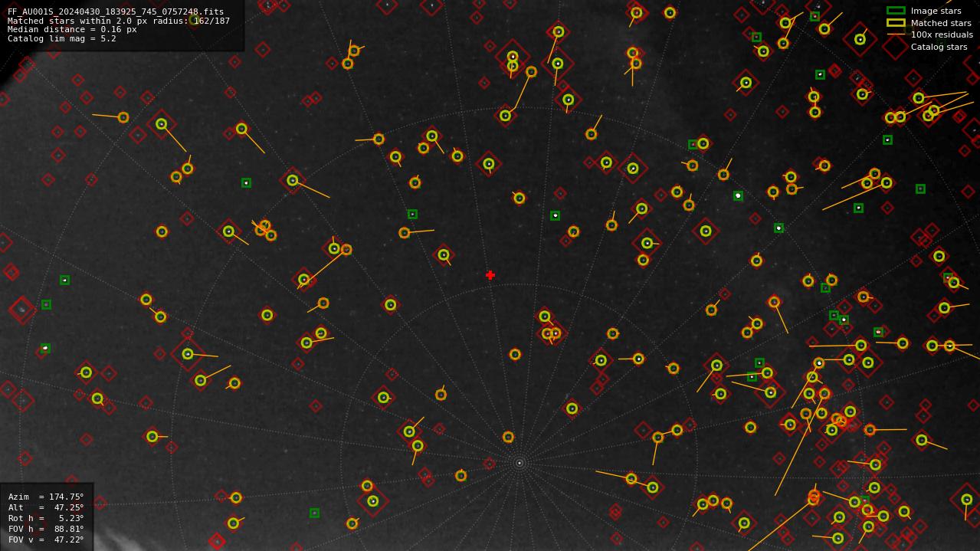Click the yellow Matched stars legend swatch
The image size is (980, 551).
[896, 22]
